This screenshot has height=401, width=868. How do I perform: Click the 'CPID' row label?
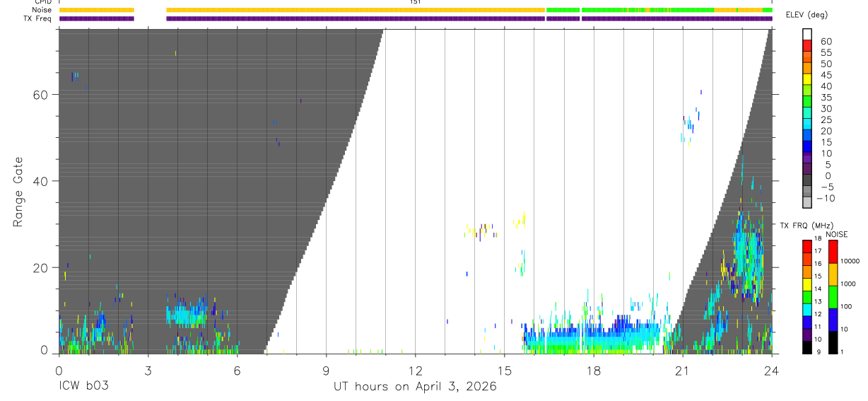[x=42, y=2]
